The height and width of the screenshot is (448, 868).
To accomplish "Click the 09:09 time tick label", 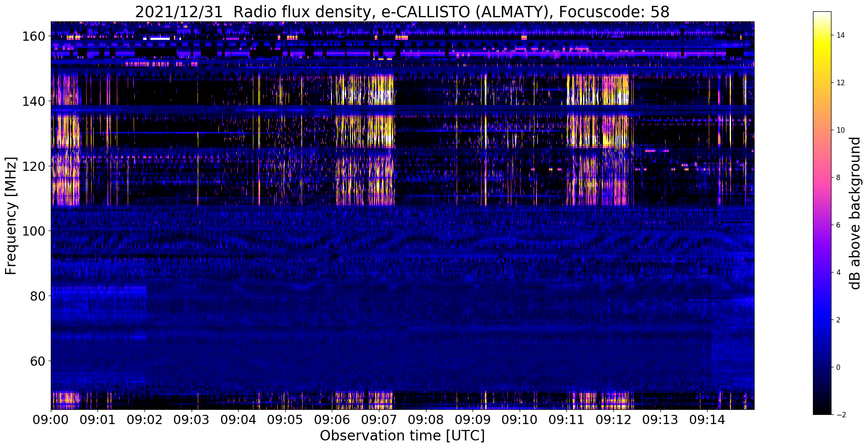I will pos(473,419).
